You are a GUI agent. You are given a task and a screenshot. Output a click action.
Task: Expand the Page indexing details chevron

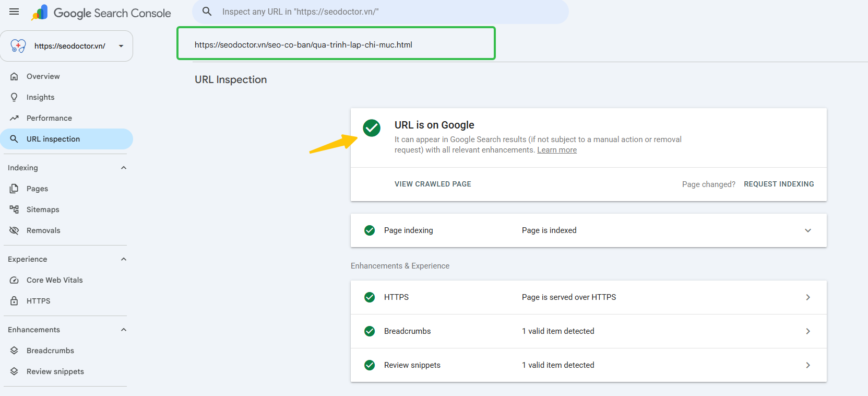tap(808, 230)
